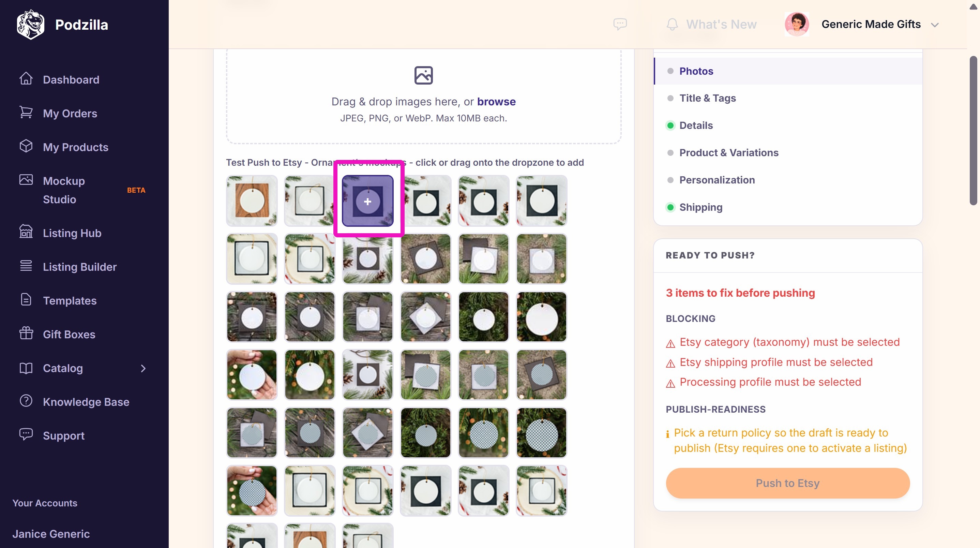This screenshot has height=548, width=980.
Task: Open the chat message icon in header
Action: click(x=620, y=24)
